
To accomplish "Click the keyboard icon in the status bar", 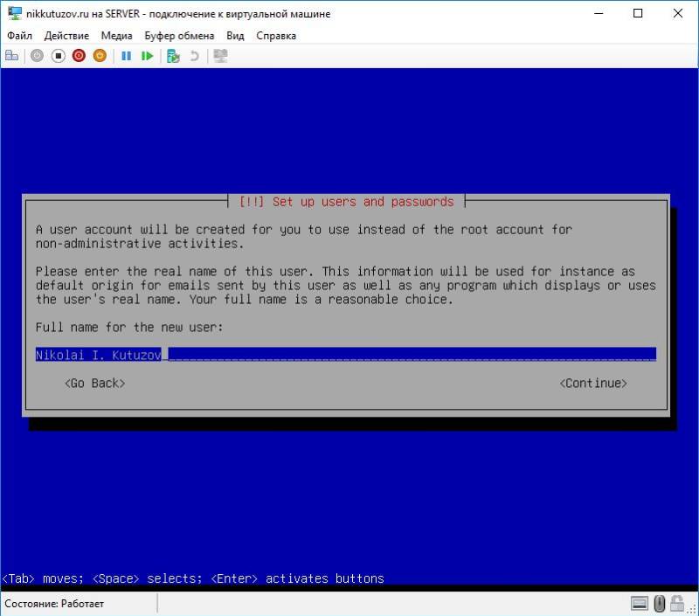I will point(639,603).
